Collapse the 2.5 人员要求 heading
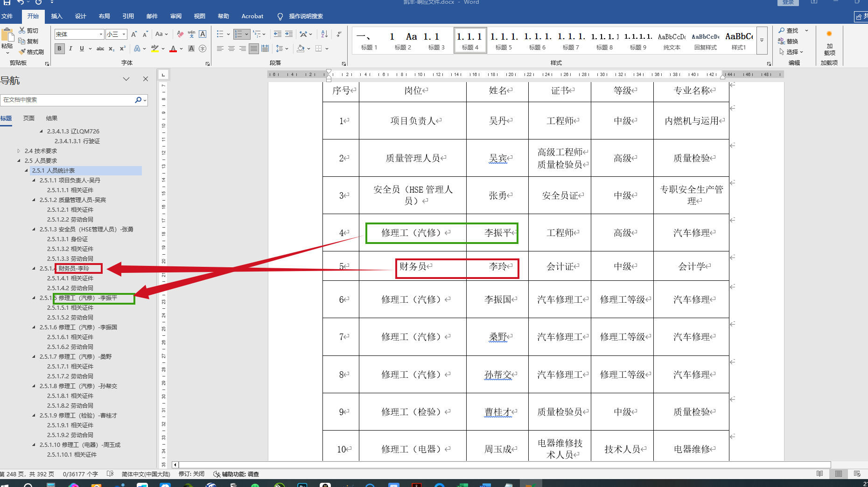The width and height of the screenshot is (868, 487). [x=19, y=160]
